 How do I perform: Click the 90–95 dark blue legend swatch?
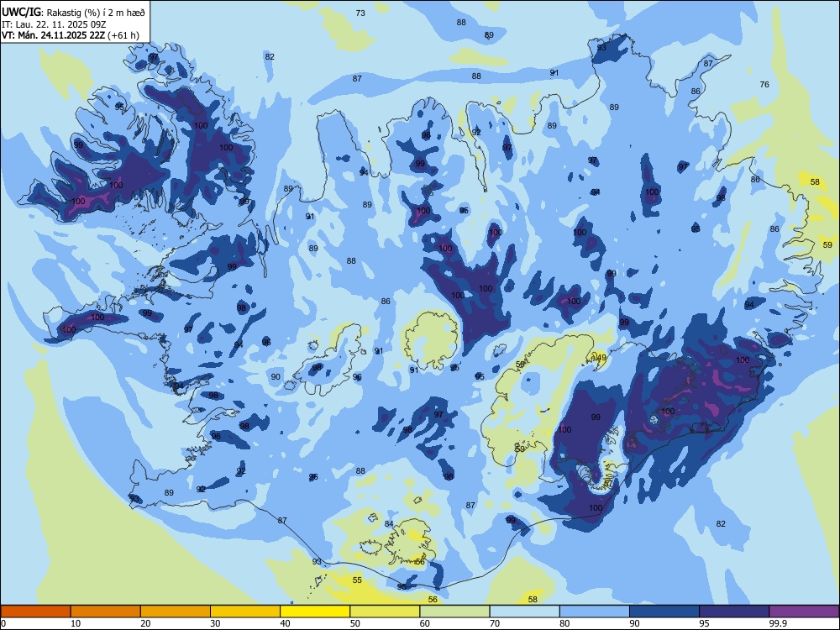pyautogui.click(x=664, y=612)
